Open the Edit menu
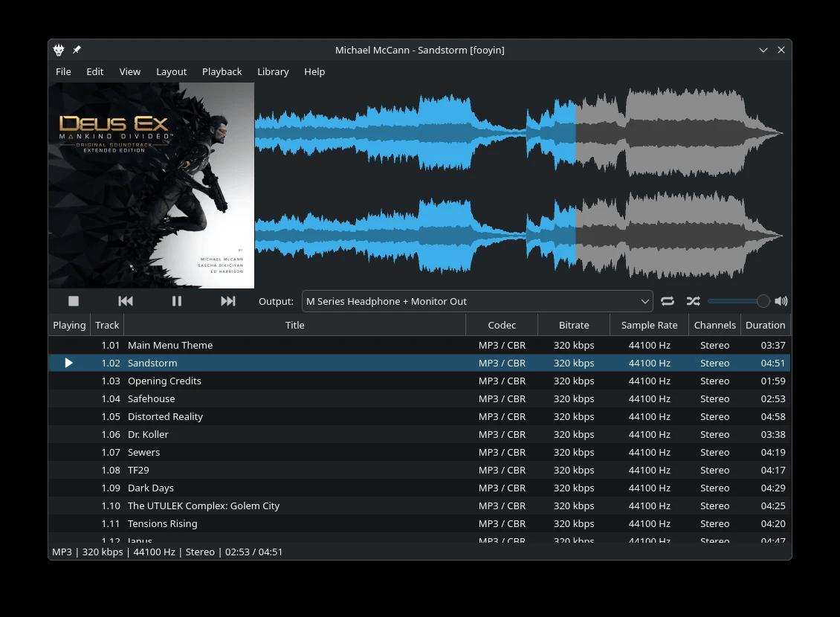The width and height of the screenshot is (840, 617). point(95,72)
